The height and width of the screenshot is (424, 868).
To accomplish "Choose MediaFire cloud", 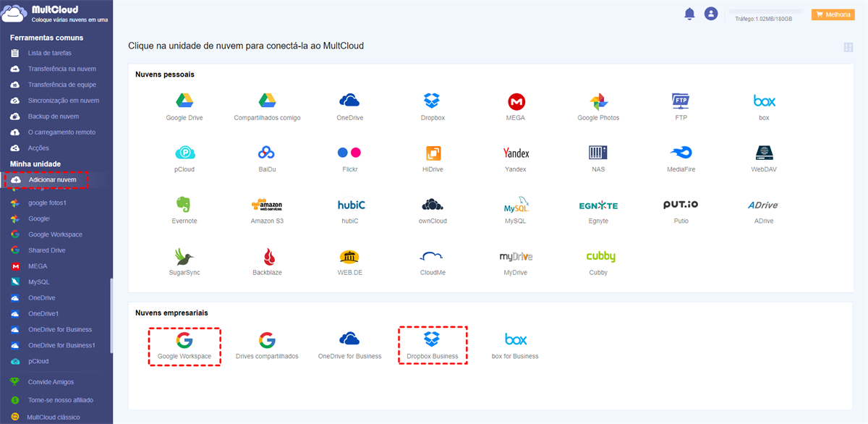I will 681,158.
